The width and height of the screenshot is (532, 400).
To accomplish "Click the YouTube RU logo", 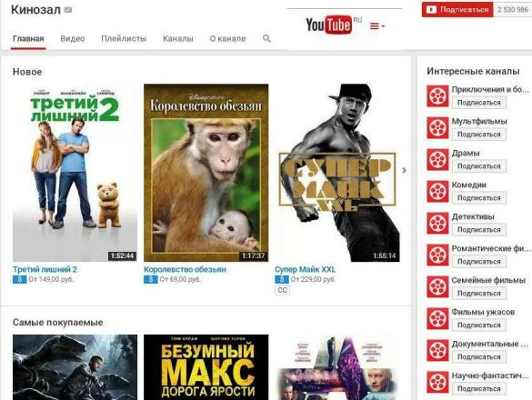I will pos(334,25).
